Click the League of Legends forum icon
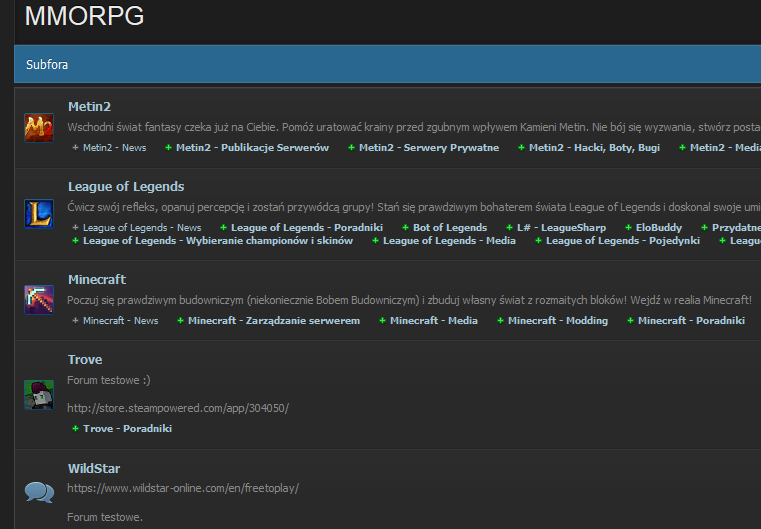The width and height of the screenshot is (761, 529). coord(39,214)
